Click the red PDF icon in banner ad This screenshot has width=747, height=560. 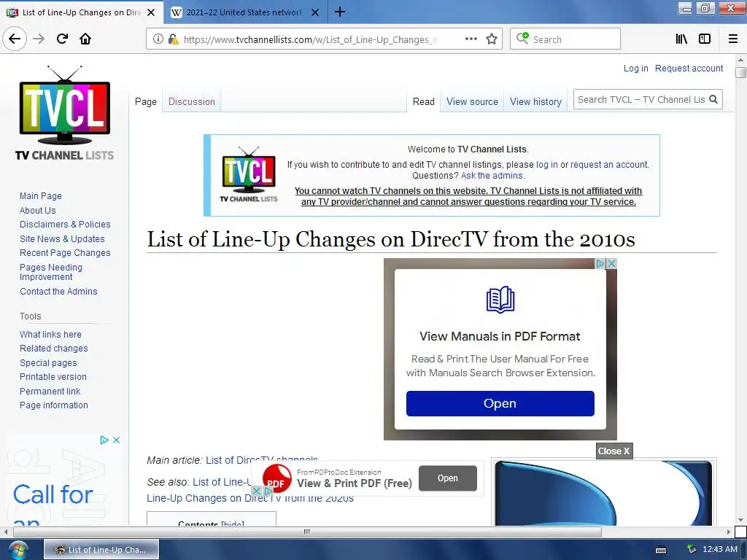[x=276, y=478]
